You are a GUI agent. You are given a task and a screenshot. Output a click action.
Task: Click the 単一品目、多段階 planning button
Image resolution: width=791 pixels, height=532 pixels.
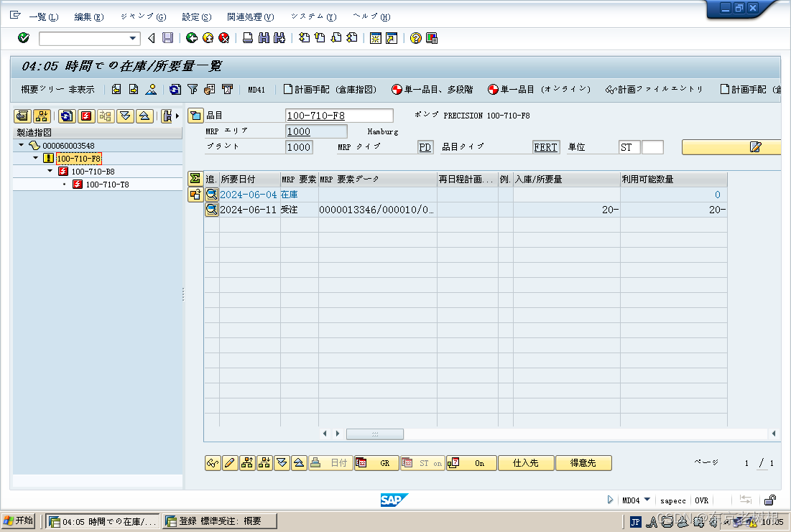pyautogui.click(x=432, y=89)
